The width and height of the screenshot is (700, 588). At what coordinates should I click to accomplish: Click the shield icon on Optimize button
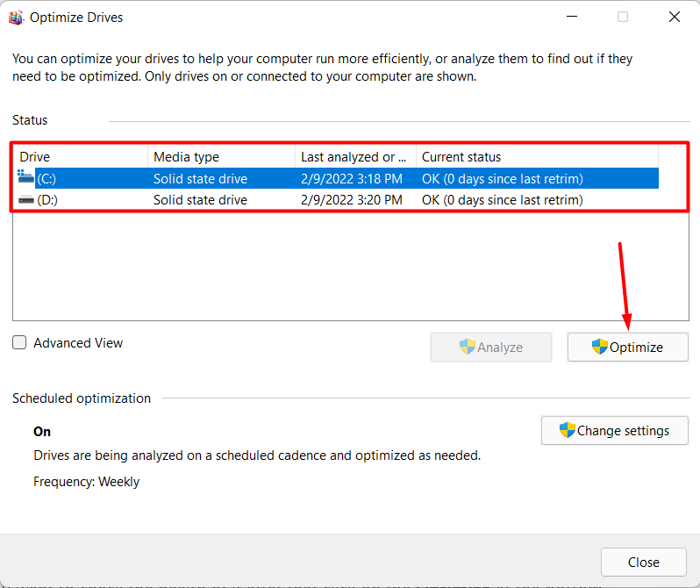(600, 347)
